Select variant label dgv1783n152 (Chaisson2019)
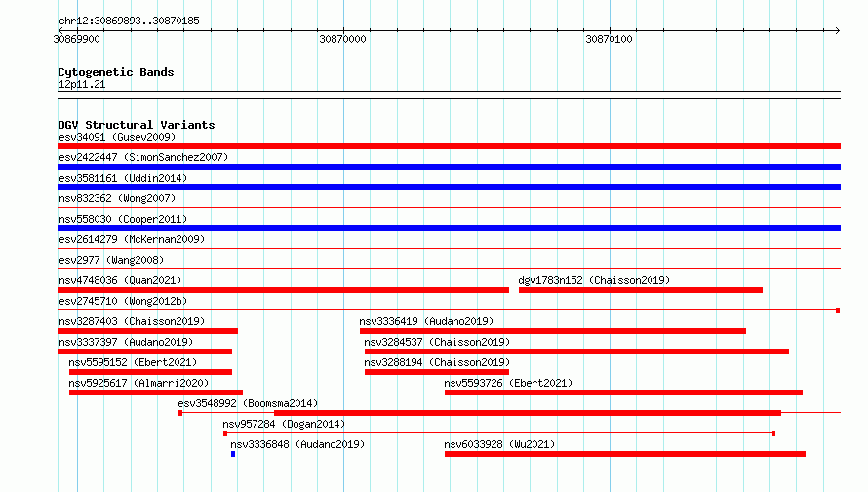The height and width of the screenshot is (492, 868). click(x=594, y=280)
